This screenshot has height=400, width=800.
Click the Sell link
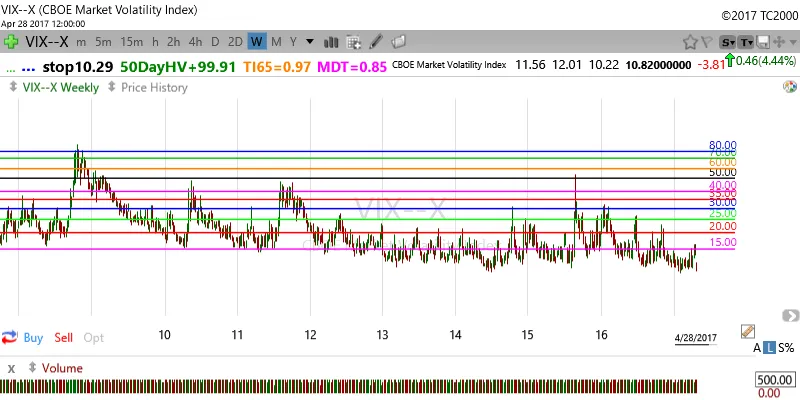tap(64, 337)
